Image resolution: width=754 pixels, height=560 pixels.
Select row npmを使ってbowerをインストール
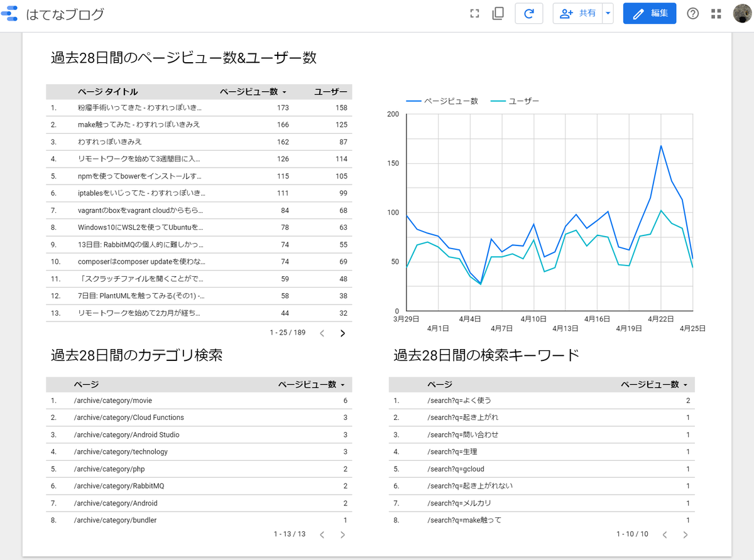pyautogui.click(x=199, y=176)
